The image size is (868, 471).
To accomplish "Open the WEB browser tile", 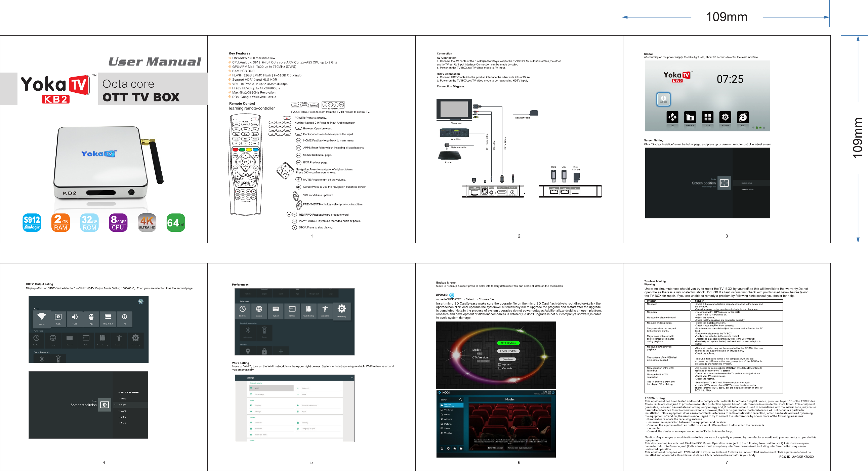I will click(743, 117).
